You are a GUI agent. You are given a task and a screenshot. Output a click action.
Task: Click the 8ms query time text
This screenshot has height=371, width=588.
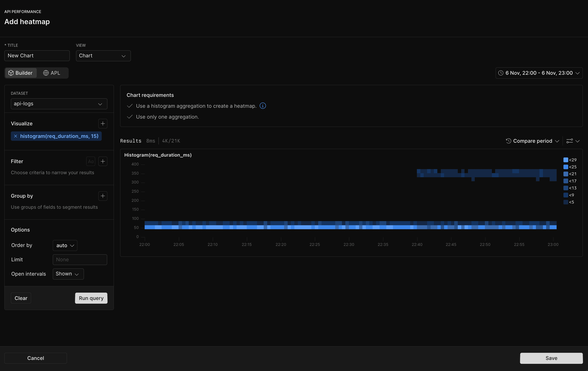coord(151,141)
